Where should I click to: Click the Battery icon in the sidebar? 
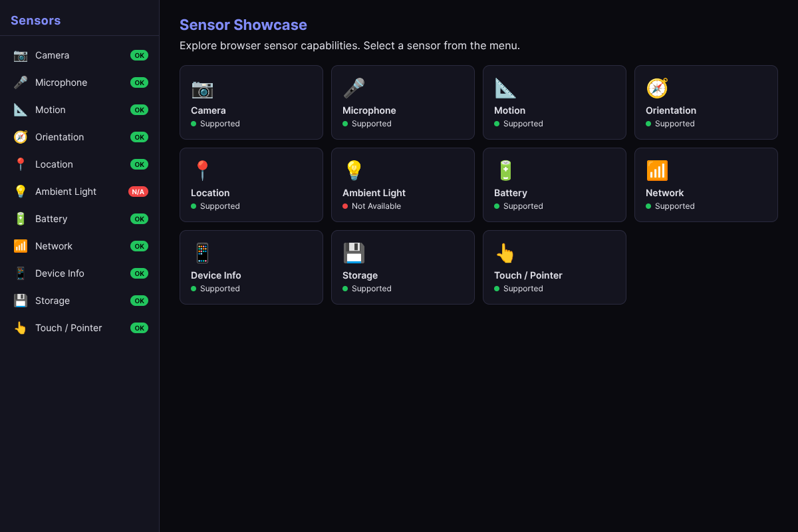[20, 219]
